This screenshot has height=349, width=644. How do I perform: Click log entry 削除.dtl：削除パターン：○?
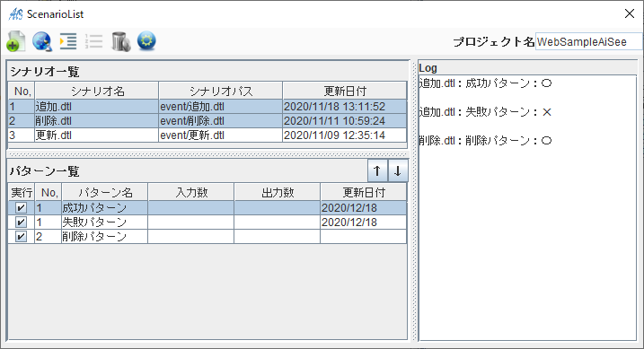(x=485, y=141)
